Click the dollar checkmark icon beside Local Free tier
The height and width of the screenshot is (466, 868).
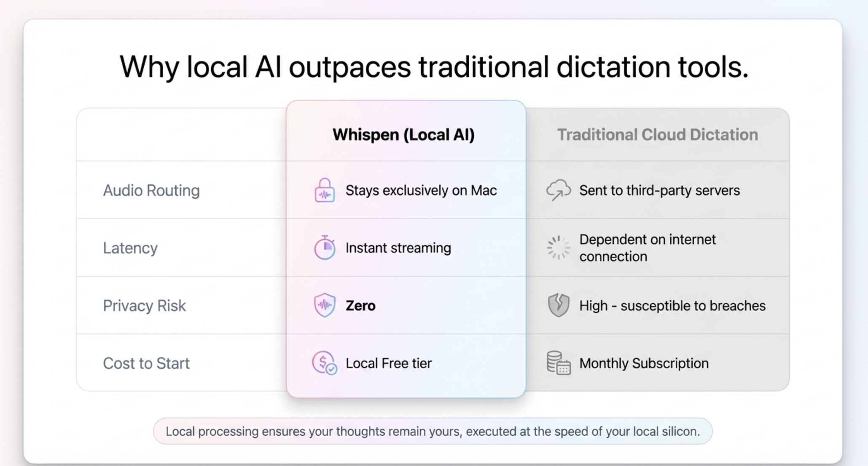pyautogui.click(x=324, y=363)
